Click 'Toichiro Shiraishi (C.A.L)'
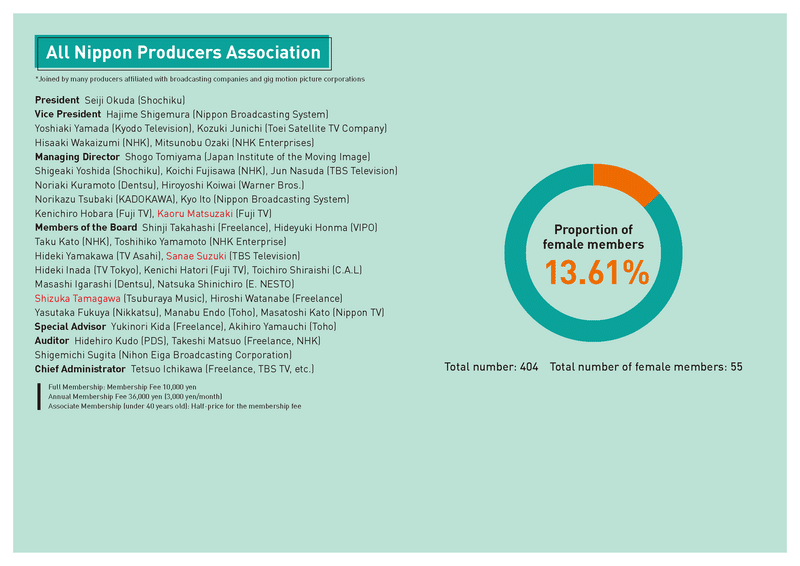Screen dimensions: 800x566 pos(307,270)
